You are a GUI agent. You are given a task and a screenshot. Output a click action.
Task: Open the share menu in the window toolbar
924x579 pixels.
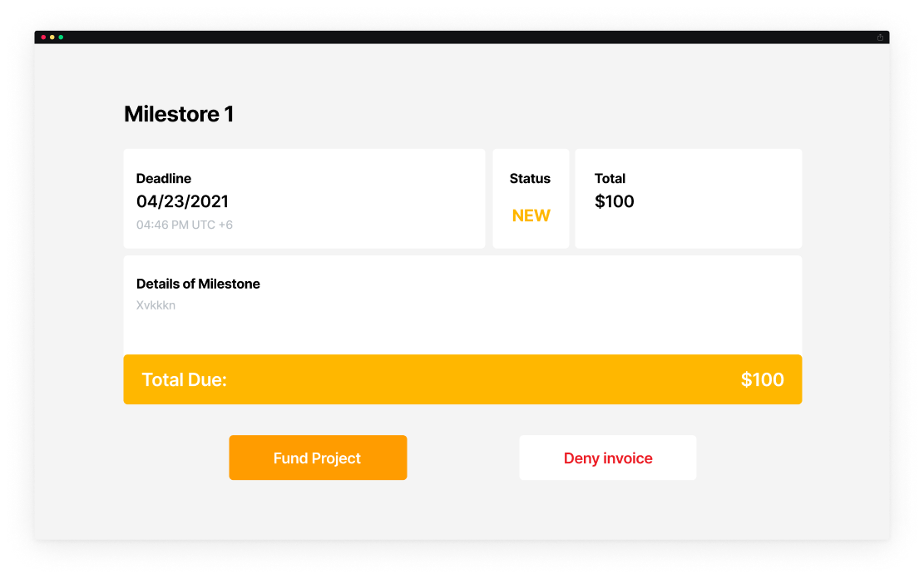coord(881,36)
